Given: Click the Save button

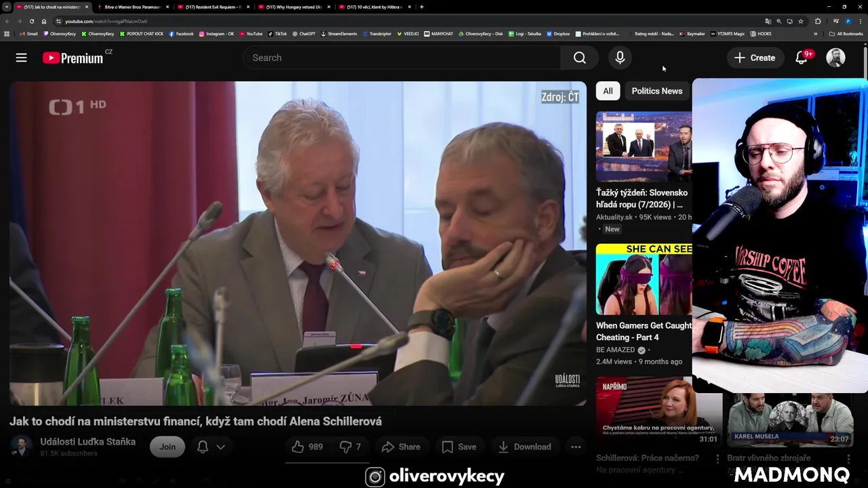Looking at the screenshot, I should 459,447.
